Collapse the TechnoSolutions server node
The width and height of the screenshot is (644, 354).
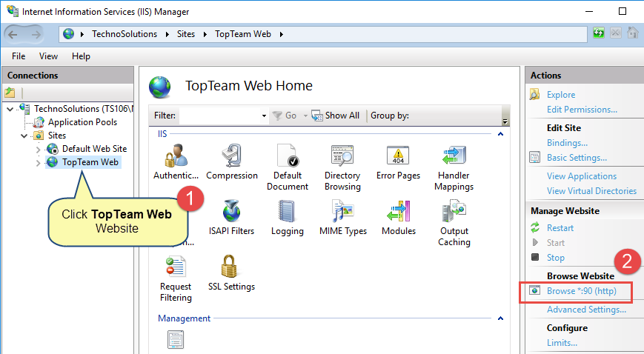(10, 110)
